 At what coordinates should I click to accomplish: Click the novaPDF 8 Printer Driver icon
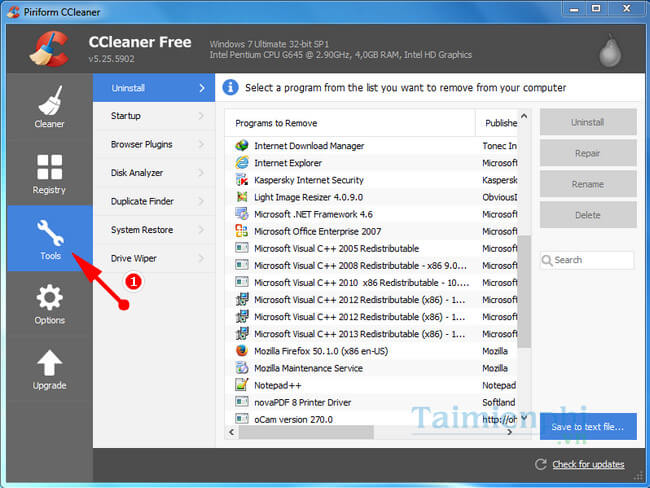click(x=242, y=401)
